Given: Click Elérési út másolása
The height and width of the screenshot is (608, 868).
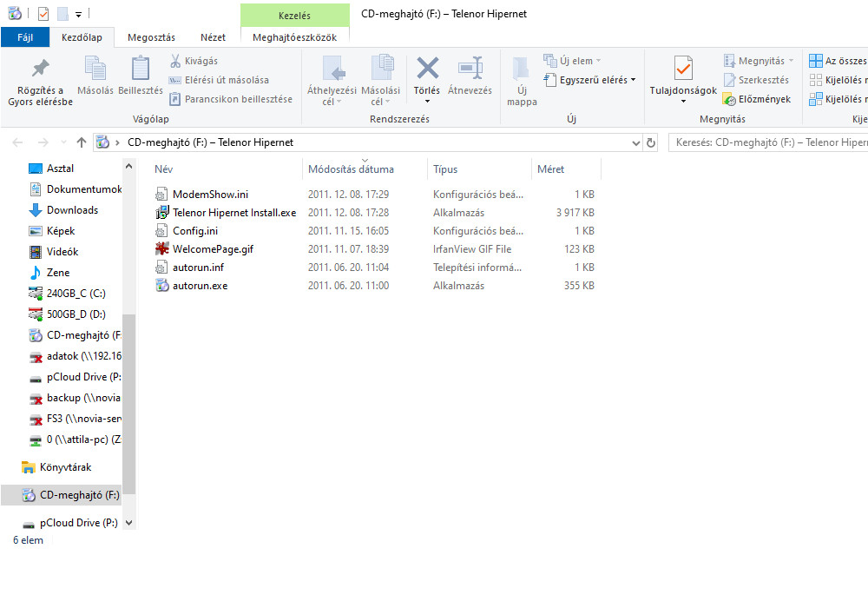Looking at the screenshot, I should click(x=220, y=80).
